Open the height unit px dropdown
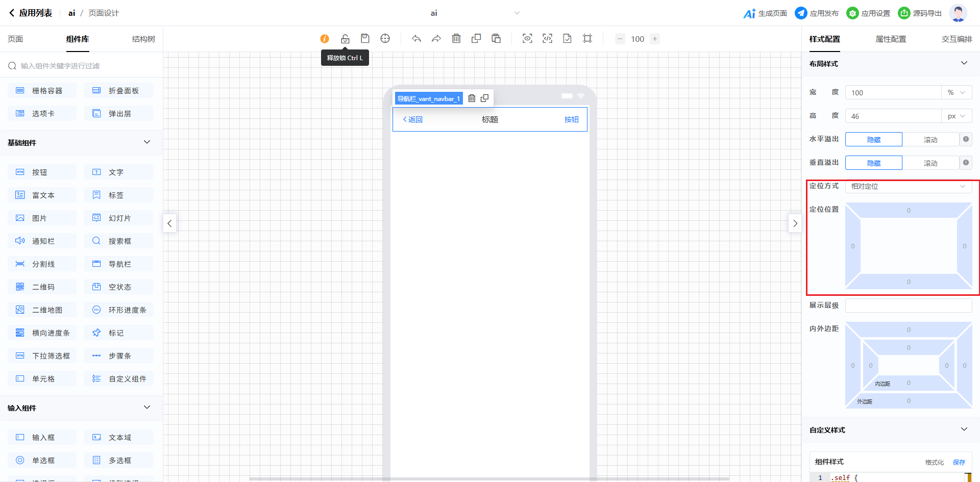The width and height of the screenshot is (980, 482). coord(956,116)
